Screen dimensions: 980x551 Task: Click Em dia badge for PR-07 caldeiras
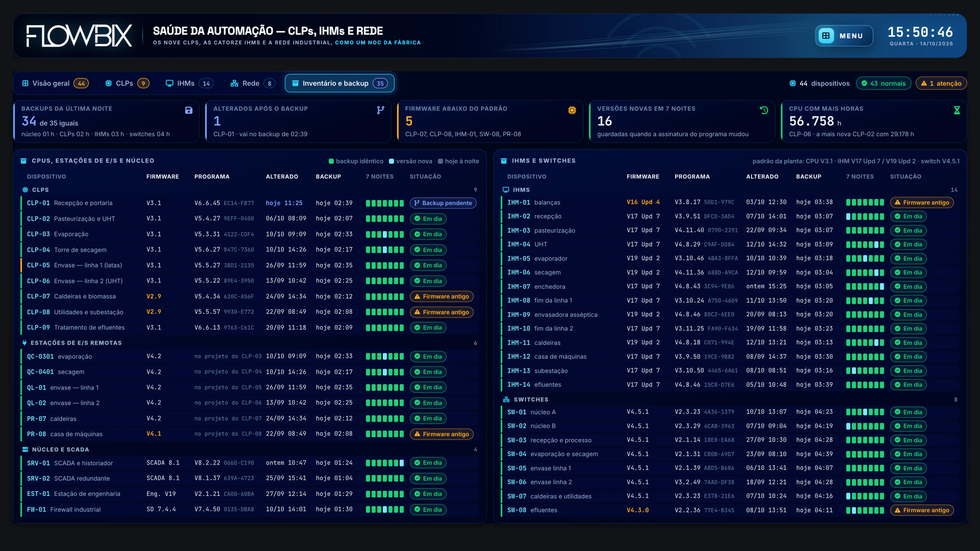pyautogui.click(x=428, y=419)
